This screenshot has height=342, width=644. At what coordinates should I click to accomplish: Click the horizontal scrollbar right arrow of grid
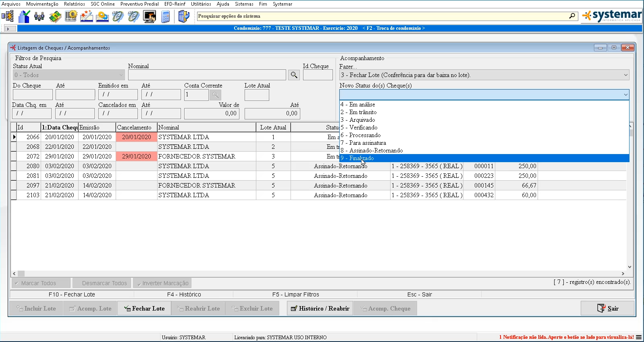click(x=623, y=273)
